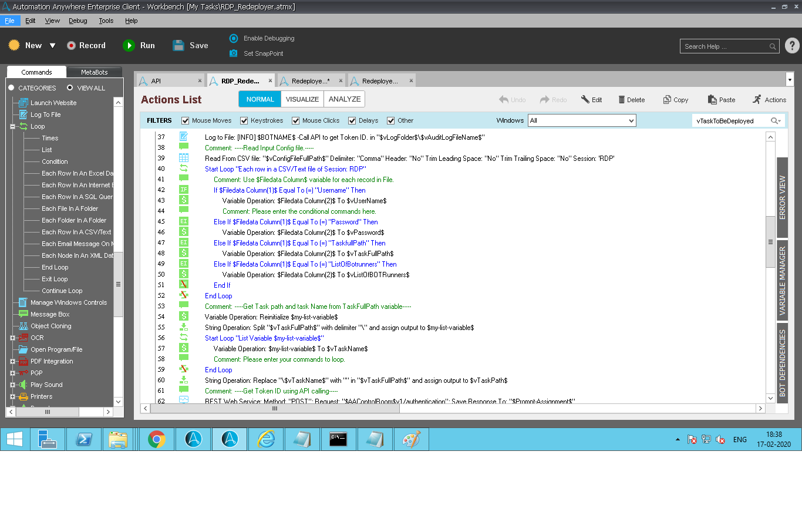
Task: Click the ANALYZE view button
Action: click(345, 99)
